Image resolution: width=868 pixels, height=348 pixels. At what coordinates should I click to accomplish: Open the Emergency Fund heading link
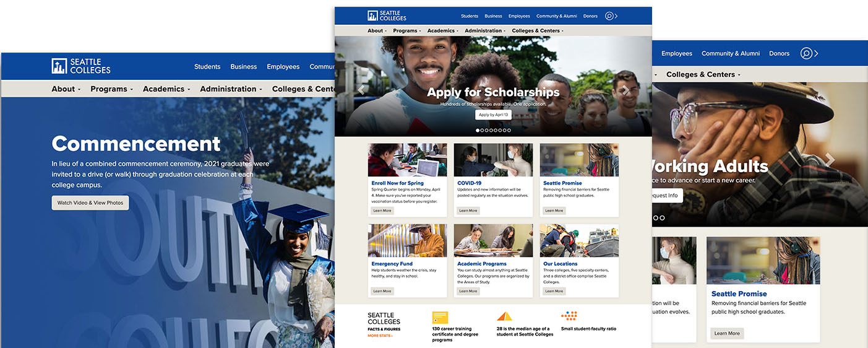click(x=392, y=264)
